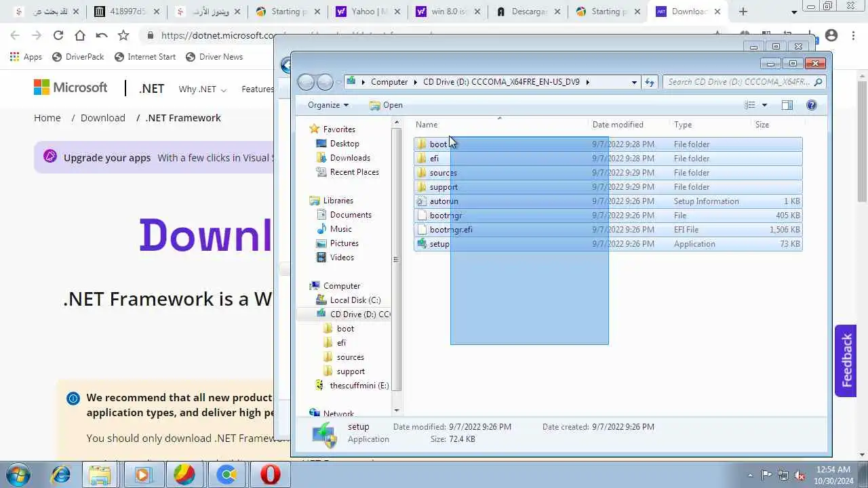Switch to the Descargar browser tab

coord(528,12)
